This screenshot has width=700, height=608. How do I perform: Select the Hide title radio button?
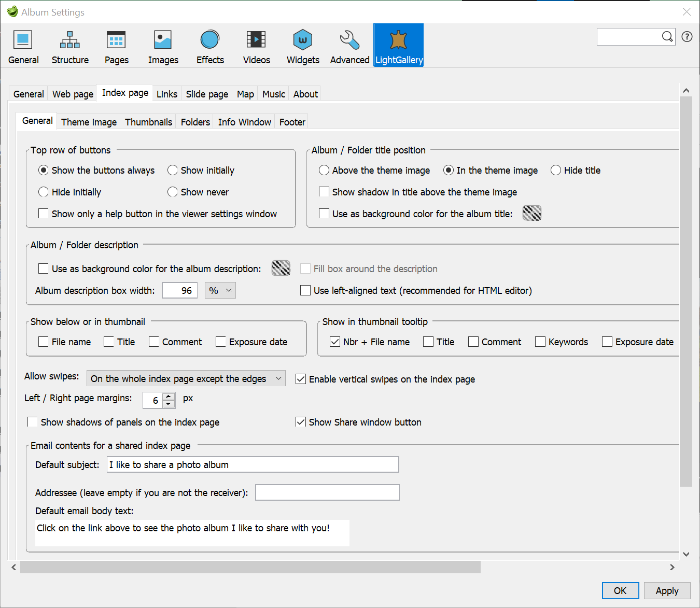coord(556,170)
